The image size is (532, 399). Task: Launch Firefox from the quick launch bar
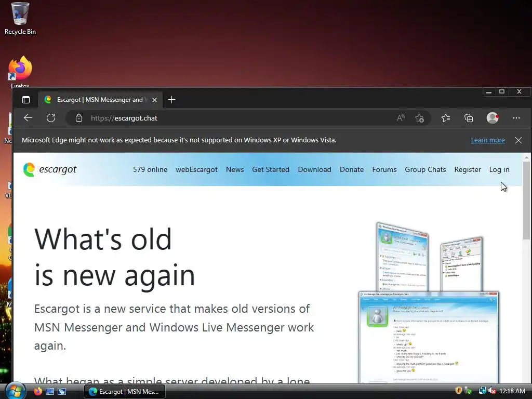pyautogui.click(x=37, y=391)
